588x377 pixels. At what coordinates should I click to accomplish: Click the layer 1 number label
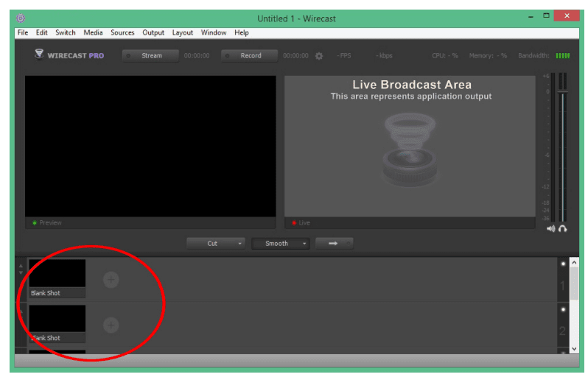click(562, 286)
